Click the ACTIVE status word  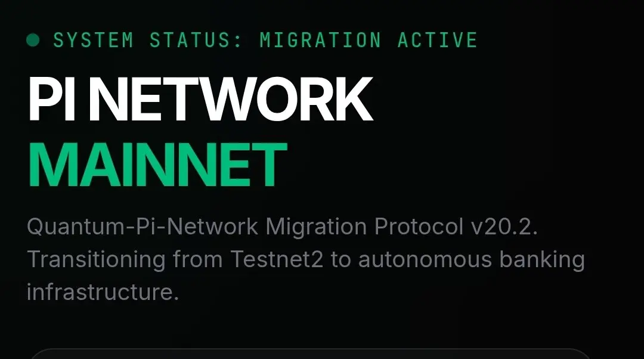click(x=438, y=41)
